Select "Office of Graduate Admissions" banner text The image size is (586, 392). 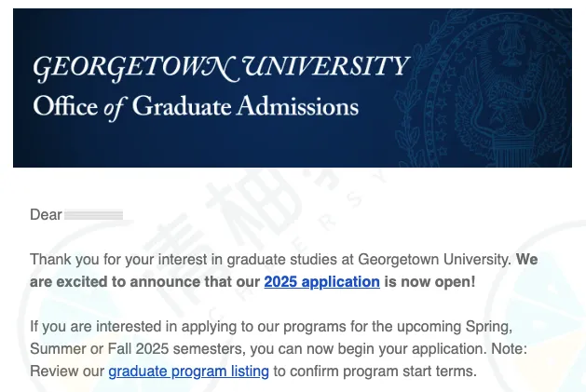196,106
